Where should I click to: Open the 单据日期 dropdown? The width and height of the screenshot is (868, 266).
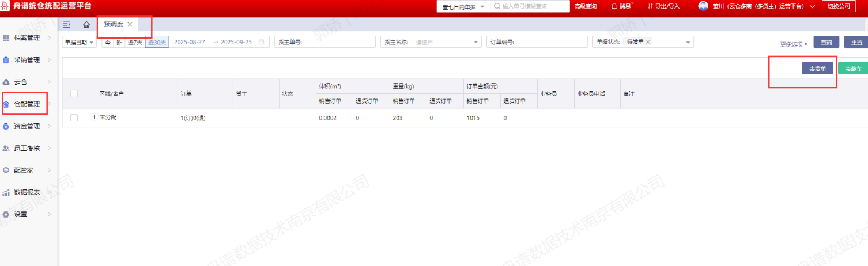point(80,42)
